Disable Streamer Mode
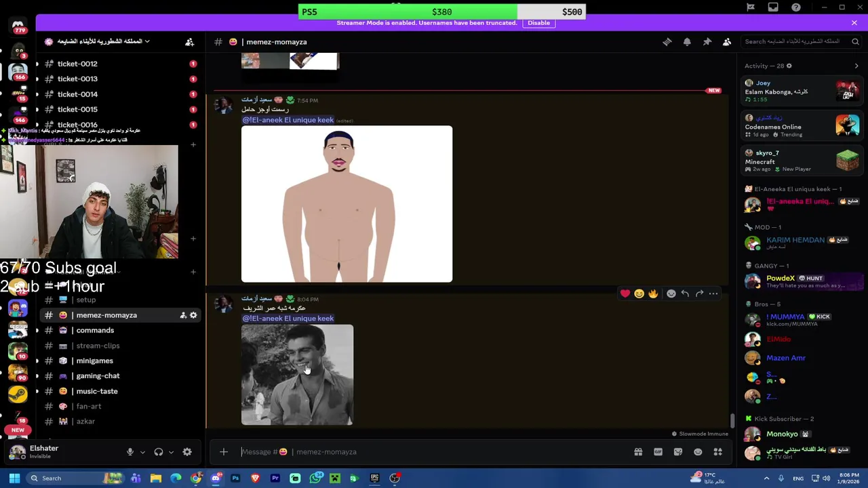Screen dimensions: 868x488 point(538,22)
